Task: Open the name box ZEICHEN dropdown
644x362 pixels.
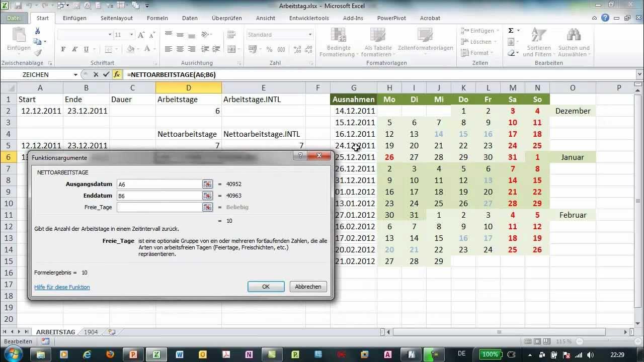Action: click(x=75, y=74)
